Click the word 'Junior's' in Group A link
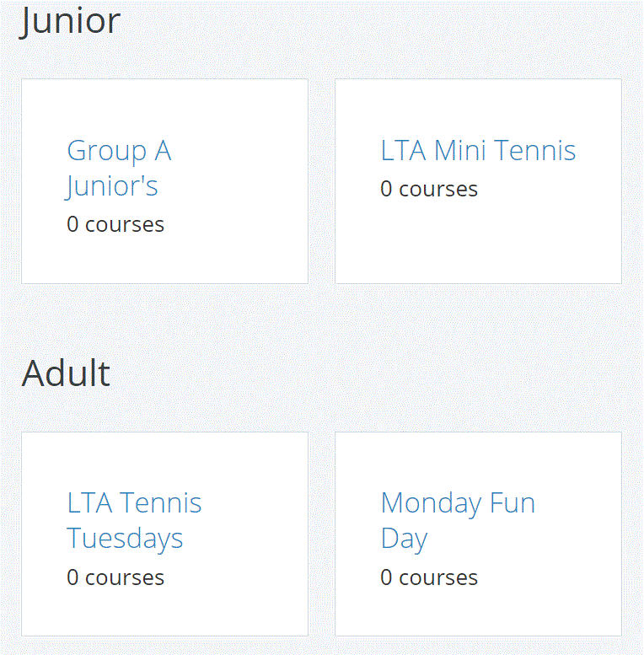Image resolution: width=644 pixels, height=655 pixels. pyautogui.click(x=112, y=186)
